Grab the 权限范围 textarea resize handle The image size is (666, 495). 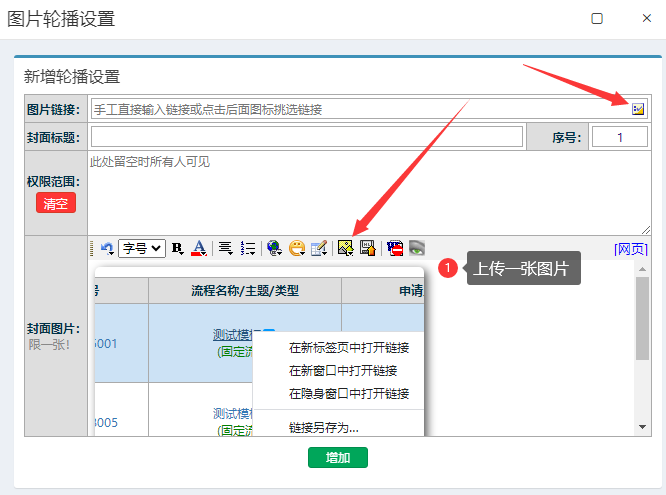(x=646, y=230)
